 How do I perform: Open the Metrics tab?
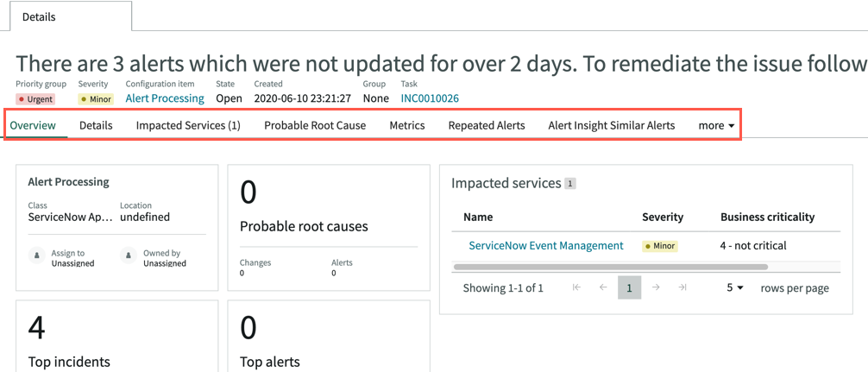(x=407, y=125)
